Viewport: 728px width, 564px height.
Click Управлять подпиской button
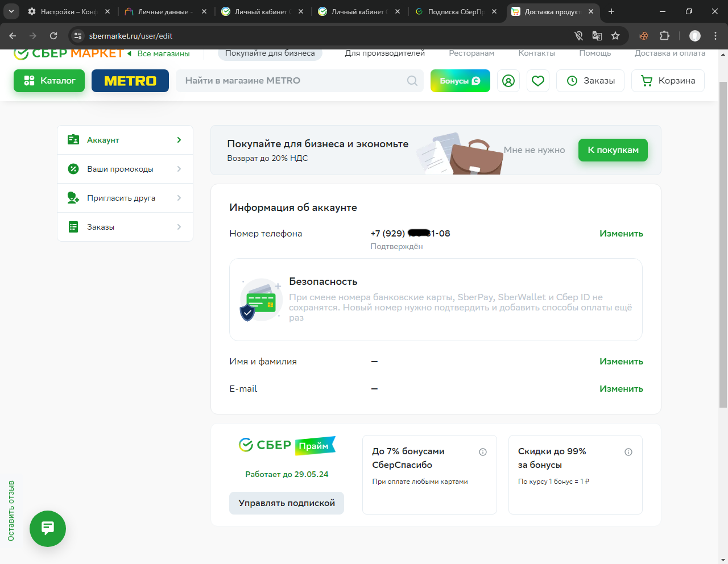[287, 503]
